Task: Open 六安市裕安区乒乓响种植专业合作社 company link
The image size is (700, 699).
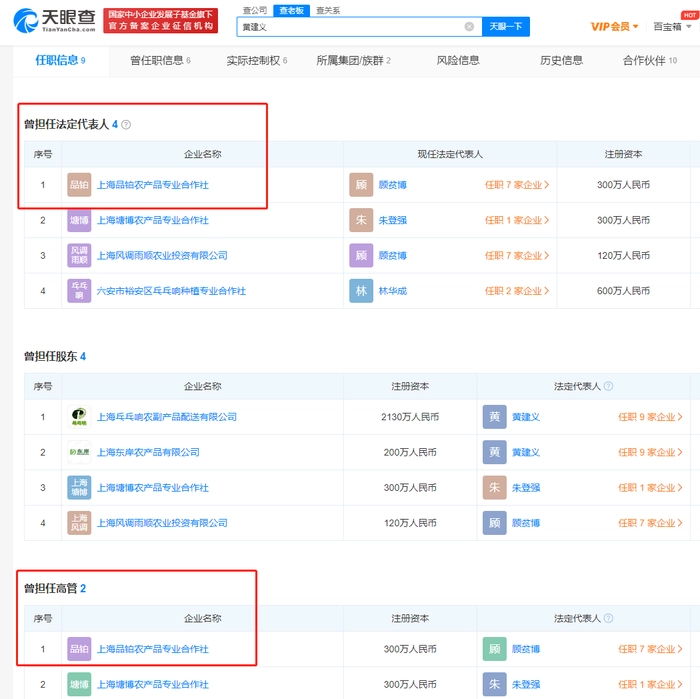Action: click(x=171, y=291)
